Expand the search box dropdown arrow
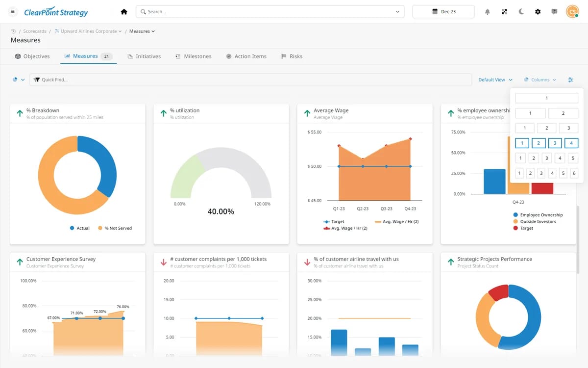Image resolution: width=588 pixels, height=368 pixels. tap(397, 12)
